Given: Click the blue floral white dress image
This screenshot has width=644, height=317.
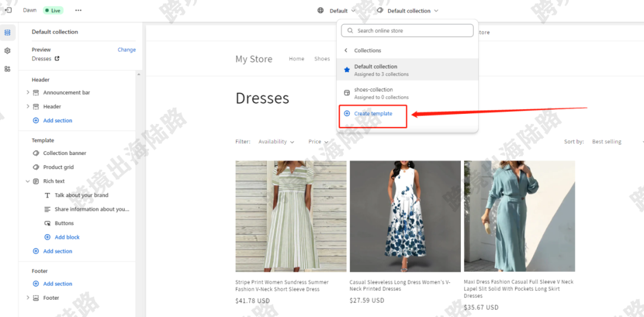Looking at the screenshot, I should point(405,216).
